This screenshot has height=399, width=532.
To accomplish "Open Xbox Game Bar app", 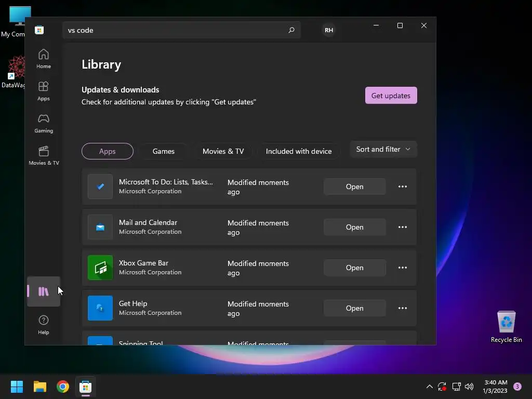I will [x=354, y=268].
